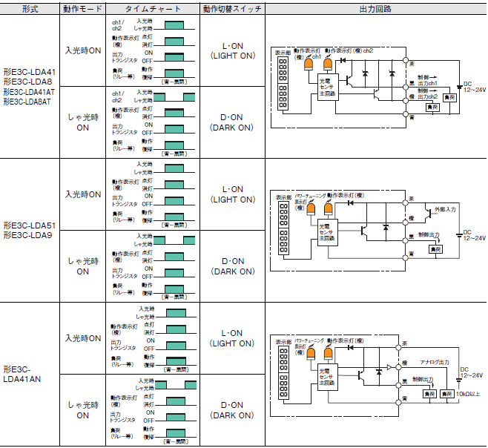Screen dimensions: 488x448
Task: Click the 光電センサ主回路 box in the E3C-LDA41 circuit
Action: coord(328,88)
